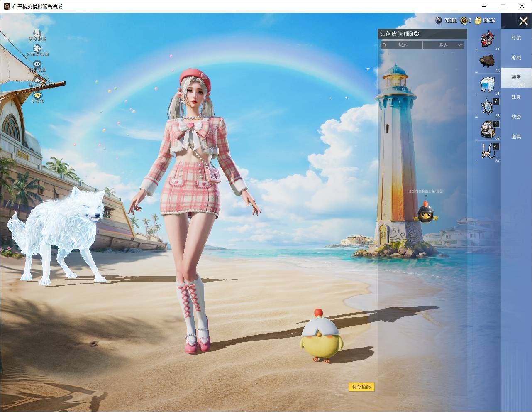This screenshot has width=532, height=412.
Task: Switch to the 载具 tab
Action: [x=516, y=97]
